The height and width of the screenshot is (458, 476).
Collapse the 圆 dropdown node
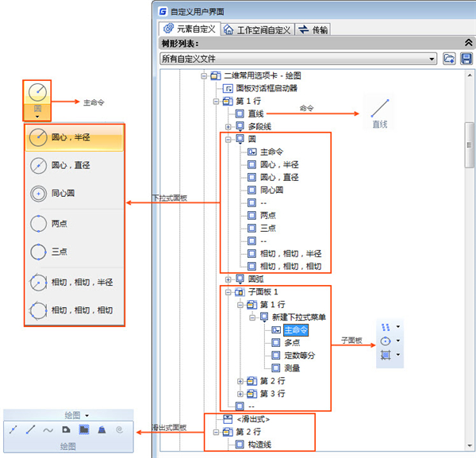228,140
